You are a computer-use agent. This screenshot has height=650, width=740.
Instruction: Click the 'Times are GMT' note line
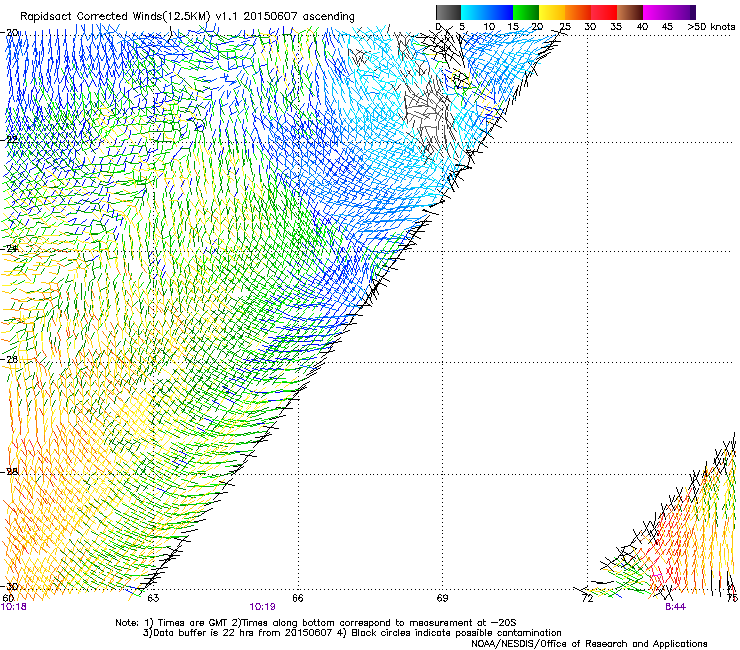[x=316, y=623]
